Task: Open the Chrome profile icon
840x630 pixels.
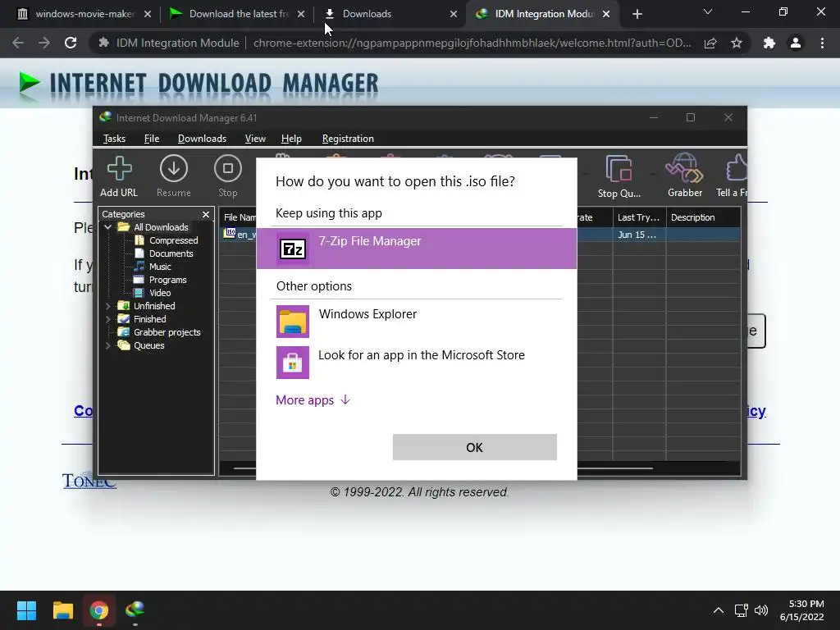Action: (796, 43)
